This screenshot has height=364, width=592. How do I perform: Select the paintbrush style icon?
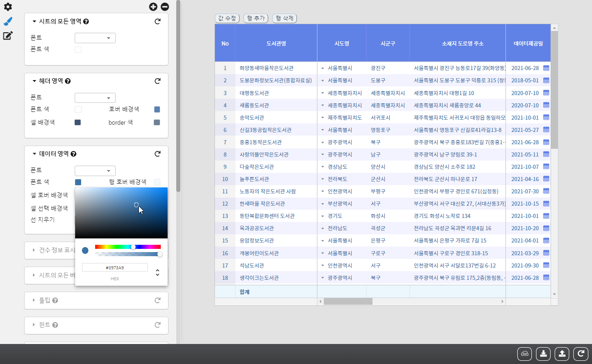(8, 21)
